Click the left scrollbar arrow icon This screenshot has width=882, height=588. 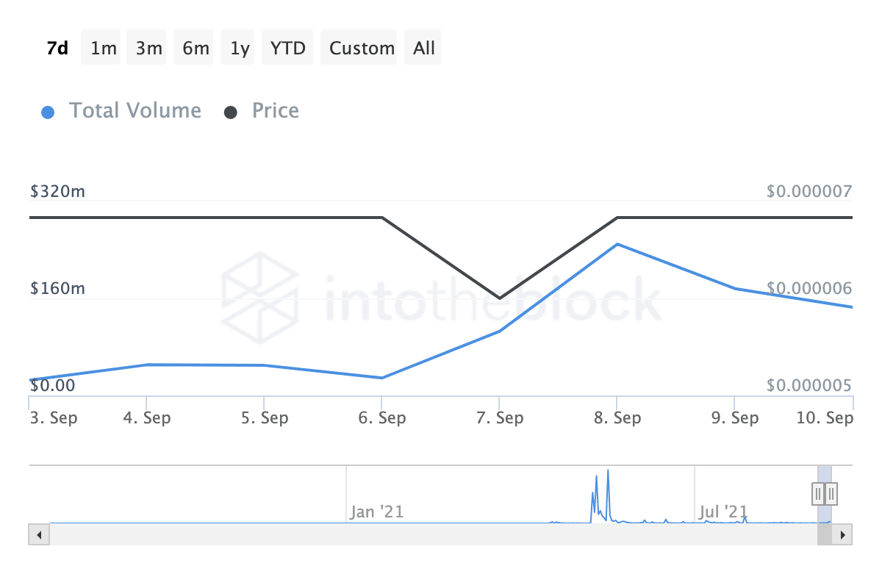38,534
